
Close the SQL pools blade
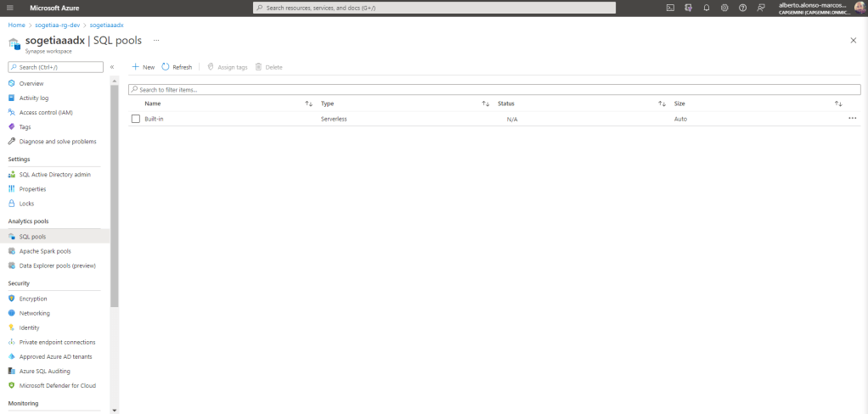coord(853,41)
